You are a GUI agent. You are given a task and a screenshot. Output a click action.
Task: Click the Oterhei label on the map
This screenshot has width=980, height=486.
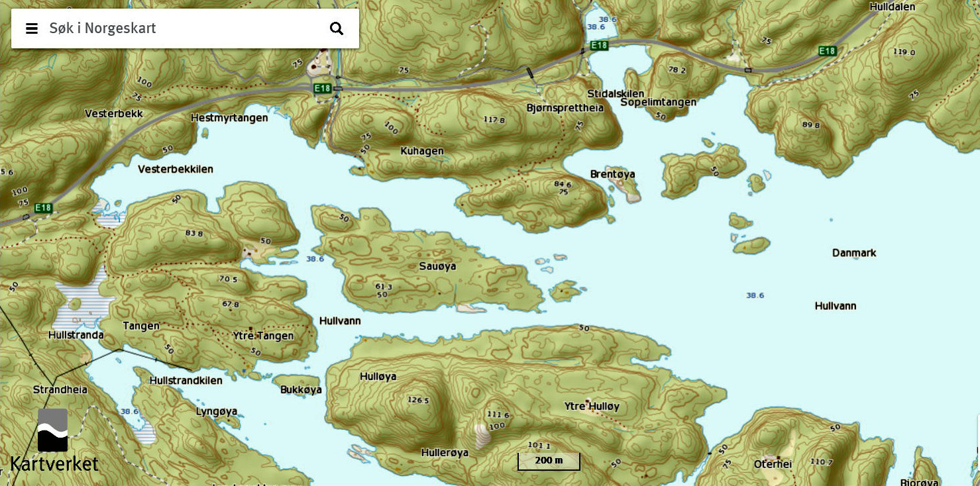pyautogui.click(x=773, y=464)
